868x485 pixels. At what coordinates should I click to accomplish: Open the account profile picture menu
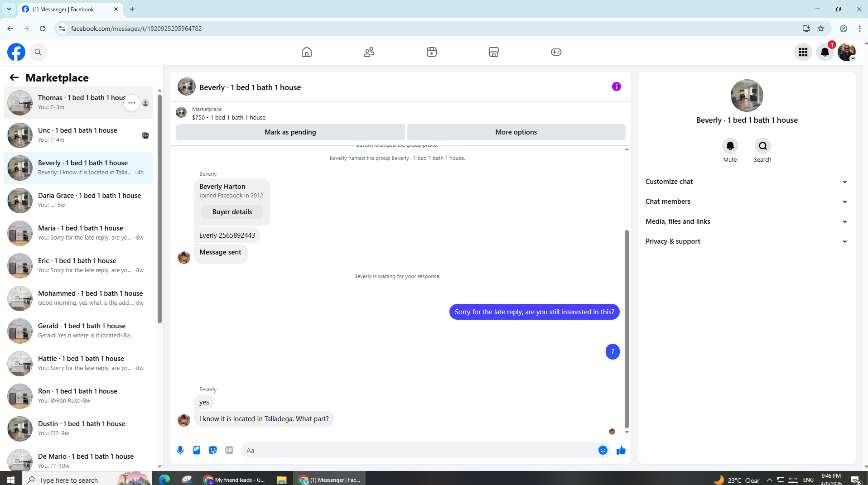pos(847,52)
